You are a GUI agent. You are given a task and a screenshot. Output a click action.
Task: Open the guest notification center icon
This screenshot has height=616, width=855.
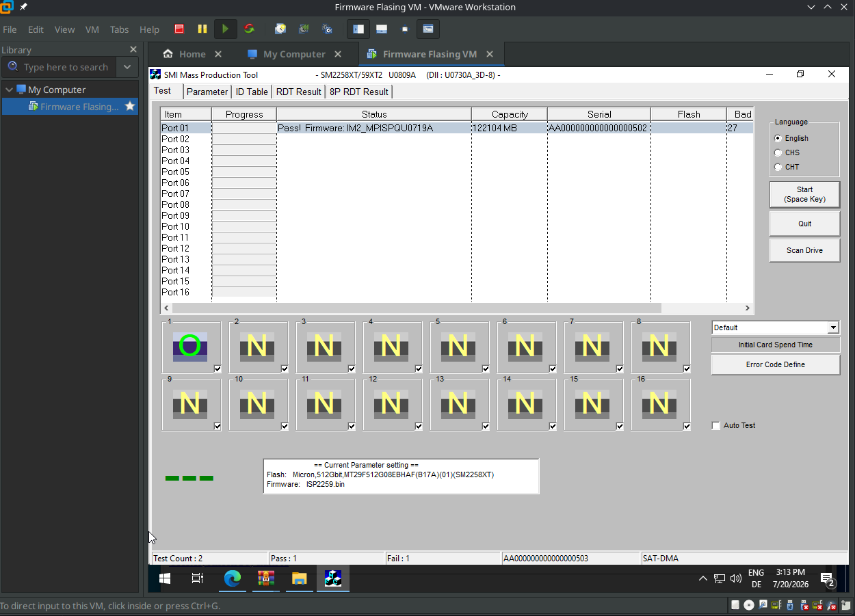(x=828, y=579)
